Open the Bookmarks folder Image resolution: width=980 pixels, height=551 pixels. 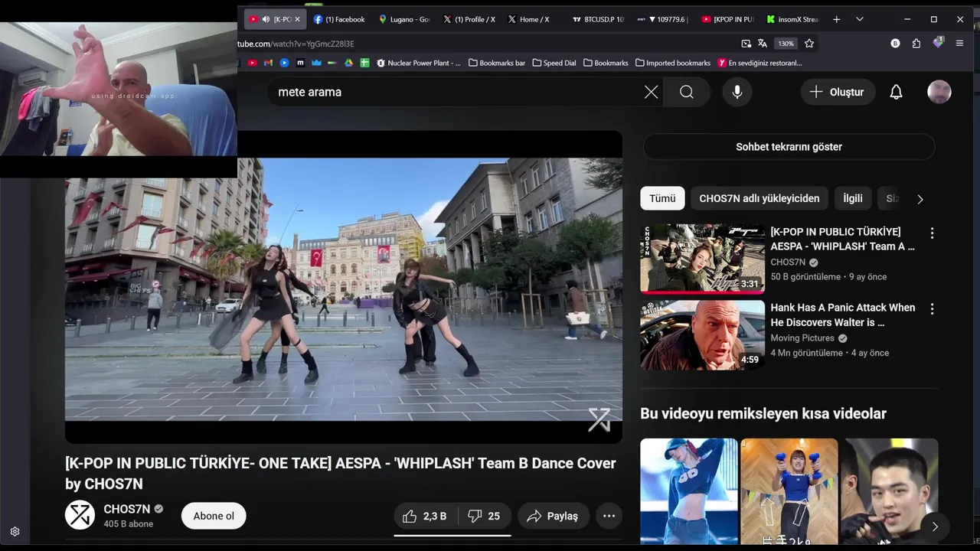[x=606, y=63]
